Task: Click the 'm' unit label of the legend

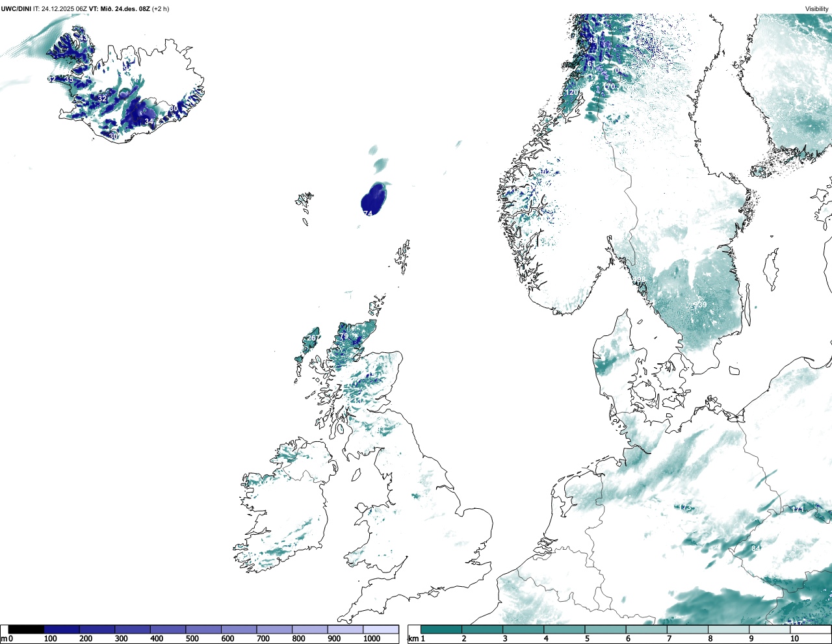Action: [x=4, y=639]
